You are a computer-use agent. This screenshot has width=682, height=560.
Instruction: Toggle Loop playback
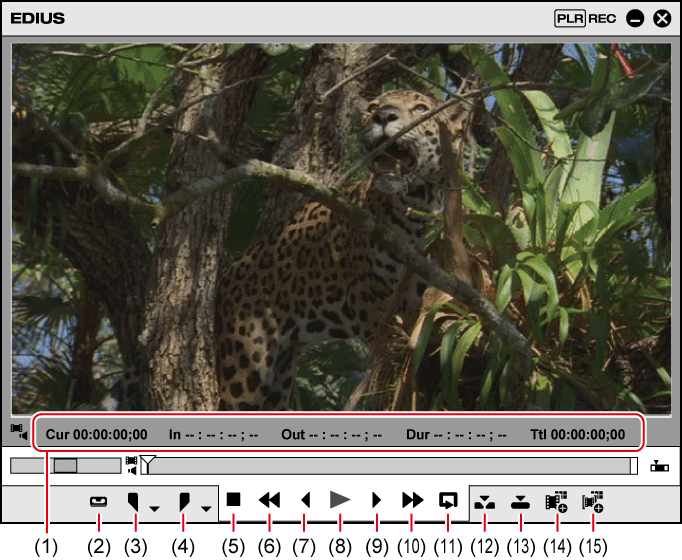pos(448,500)
